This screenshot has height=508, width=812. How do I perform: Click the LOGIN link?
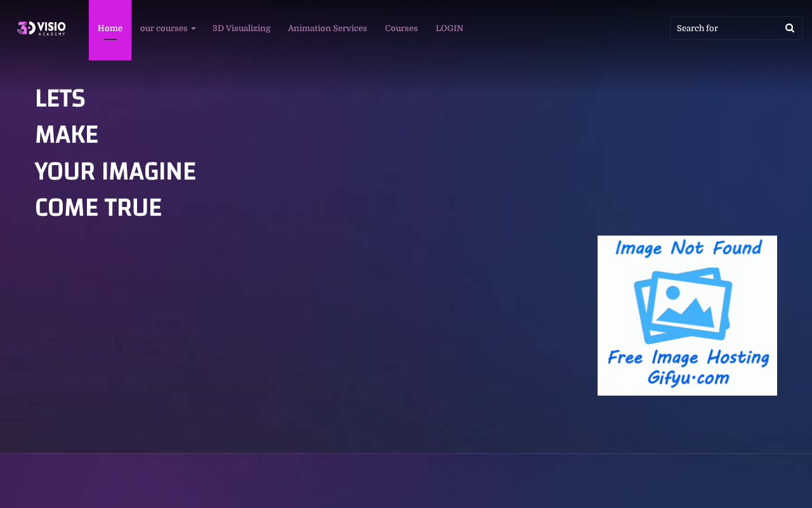(x=449, y=29)
